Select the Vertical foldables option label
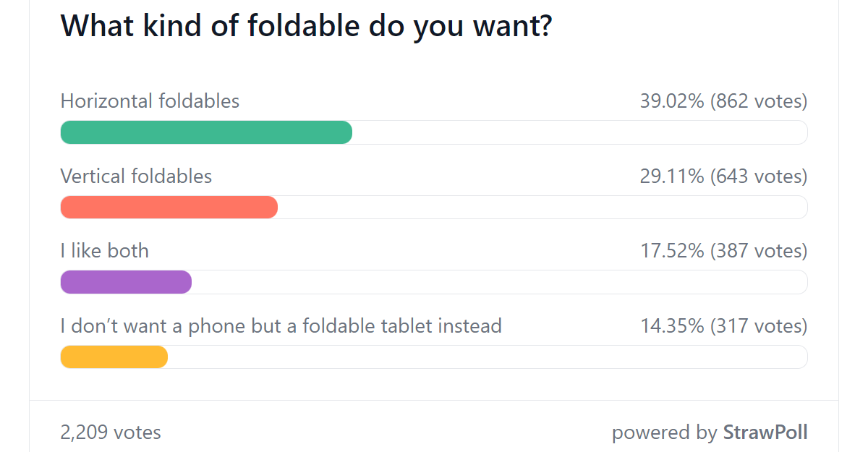This screenshot has height=452, width=868. [x=136, y=176]
